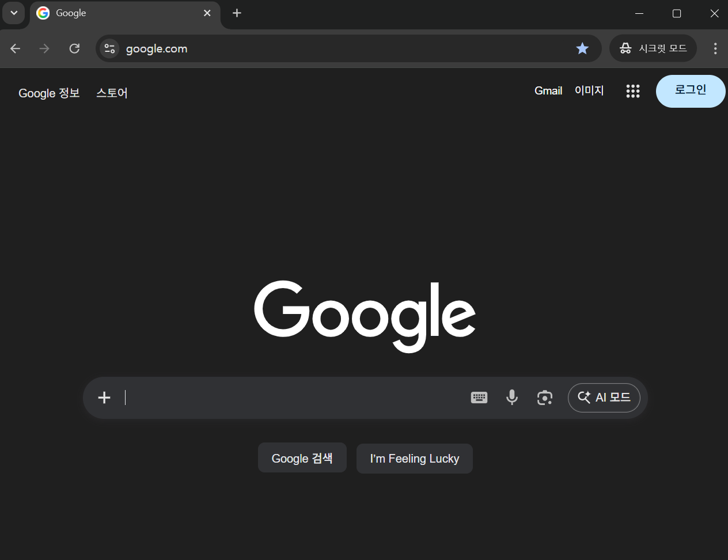Open Chrome three-dot menu
The width and height of the screenshot is (728, 560).
(715, 48)
